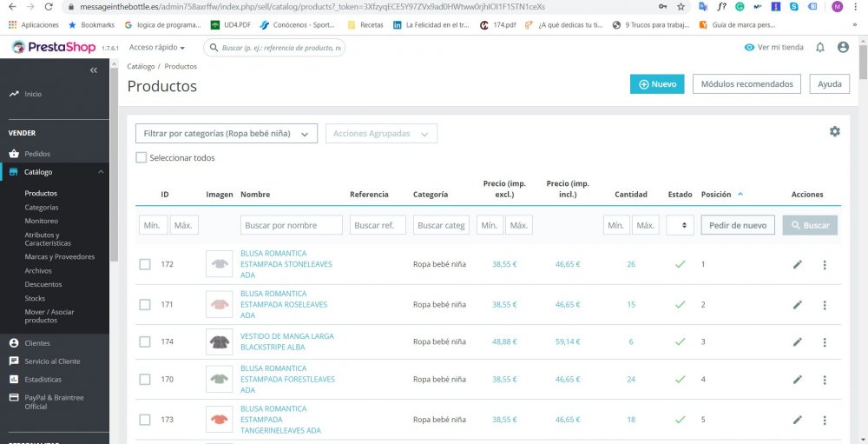Click the Nuevo button to add a product

click(657, 84)
